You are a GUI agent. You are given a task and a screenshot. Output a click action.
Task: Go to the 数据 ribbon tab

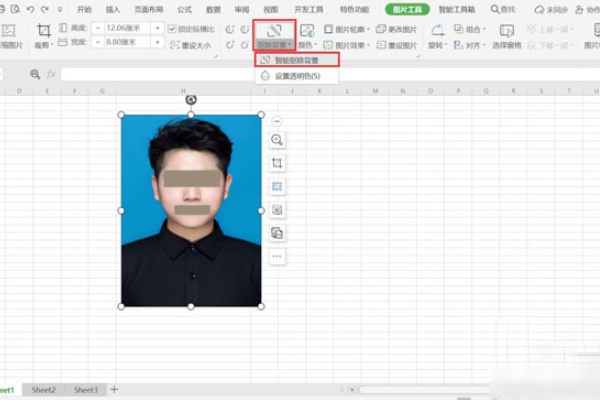tap(214, 9)
